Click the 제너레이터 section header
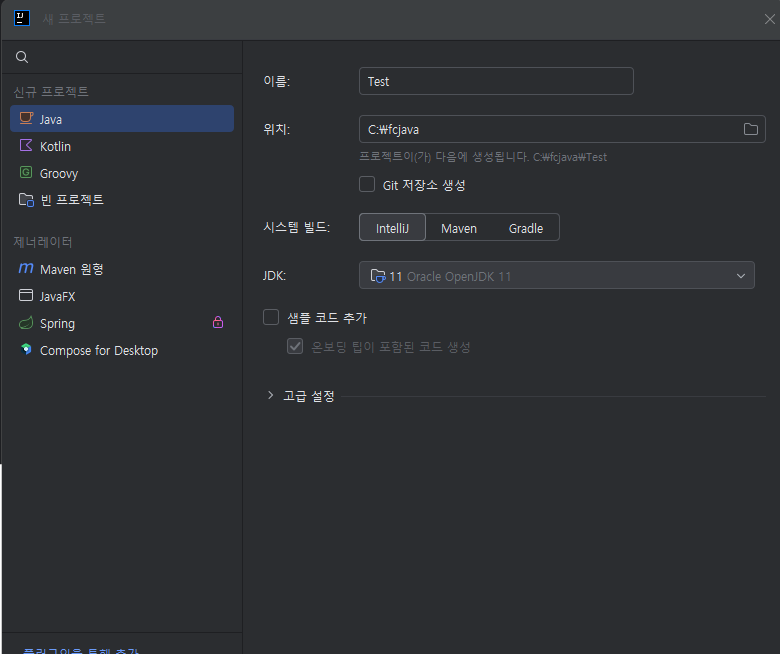Image resolution: width=780 pixels, height=654 pixels. click(43, 242)
